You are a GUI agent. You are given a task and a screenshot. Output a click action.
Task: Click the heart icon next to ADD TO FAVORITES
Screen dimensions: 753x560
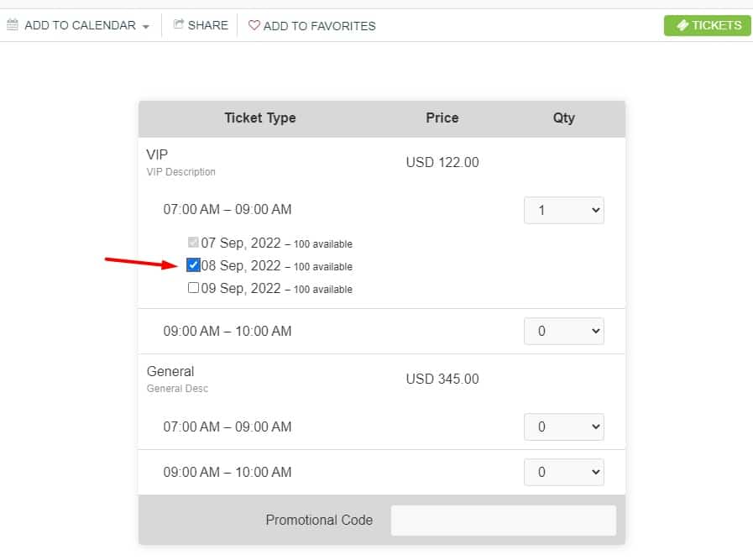254,26
